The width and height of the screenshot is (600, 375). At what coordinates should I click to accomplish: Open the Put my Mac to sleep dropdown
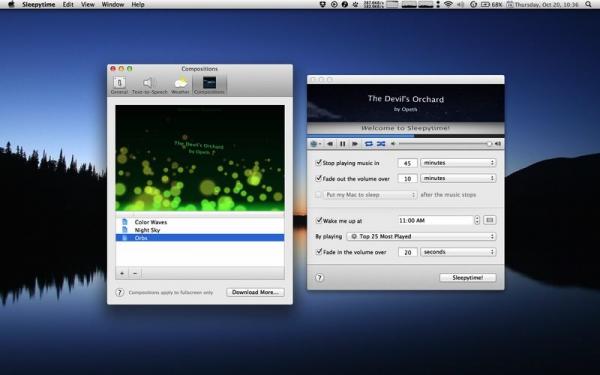coord(370,195)
